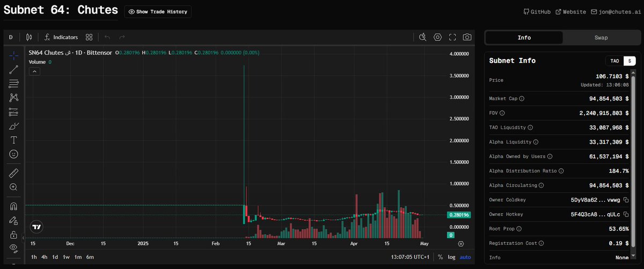Show Alpha Circulating info tooltip
This screenshot has height=269, width=644.
[540, 185]
